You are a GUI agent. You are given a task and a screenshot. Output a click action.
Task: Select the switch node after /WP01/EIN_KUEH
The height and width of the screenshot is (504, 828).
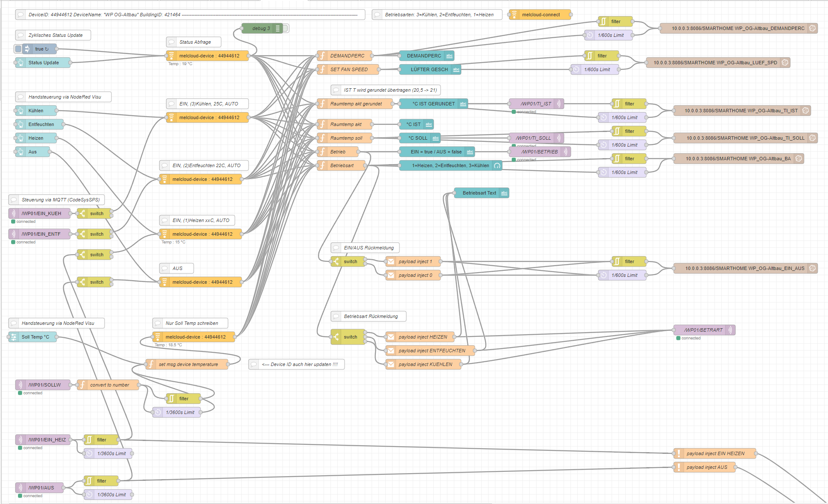tap(96, 213)
